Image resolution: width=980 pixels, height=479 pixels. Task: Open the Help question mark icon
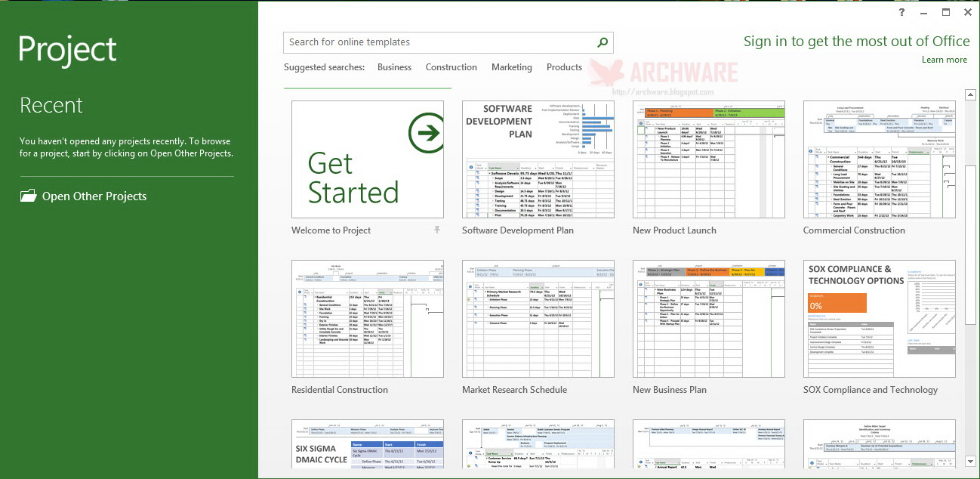902,12
